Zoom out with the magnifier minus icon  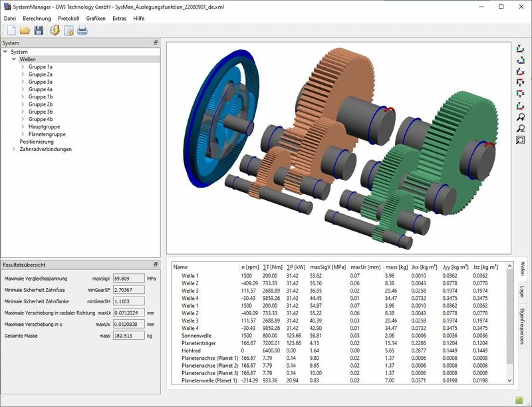(521, 128)
